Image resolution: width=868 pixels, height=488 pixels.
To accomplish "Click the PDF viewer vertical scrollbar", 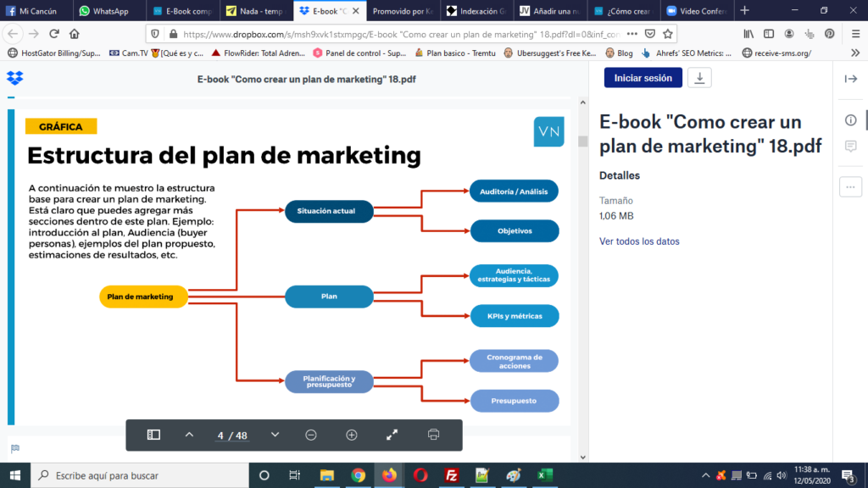I will 582,254.
